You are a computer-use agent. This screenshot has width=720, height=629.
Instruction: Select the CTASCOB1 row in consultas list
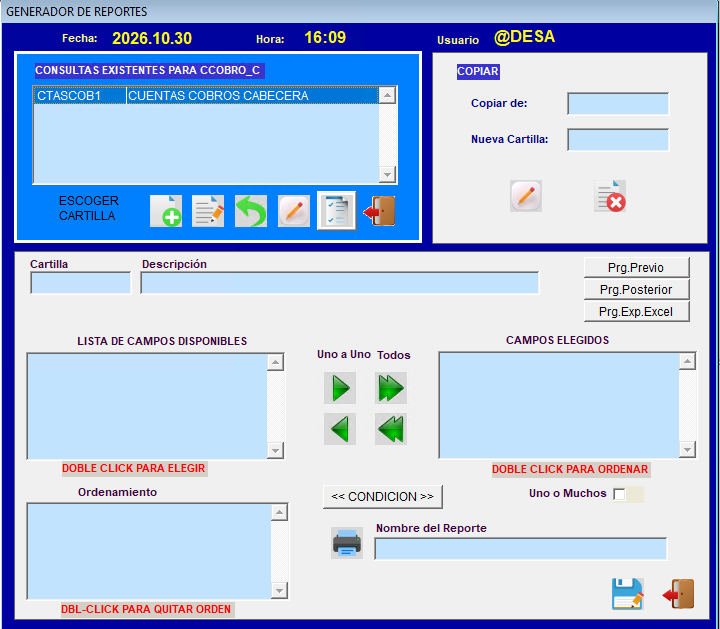click(206, 95)
